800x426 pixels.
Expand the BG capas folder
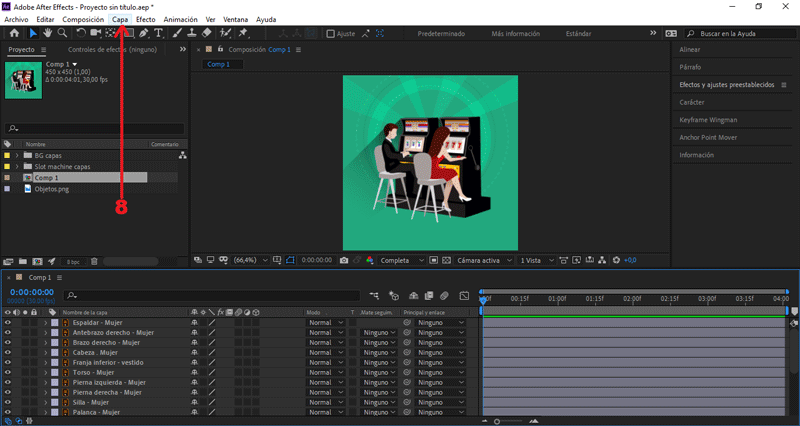(19, 156)
